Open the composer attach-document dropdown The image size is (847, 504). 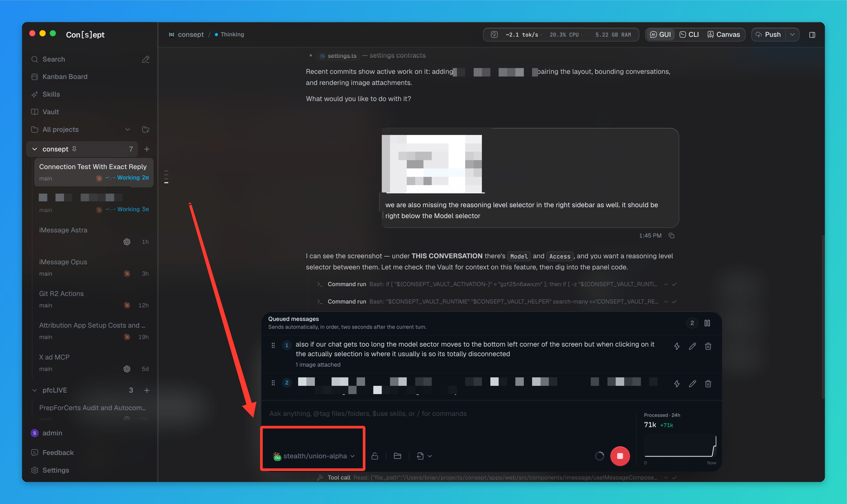(x=424, y=456)
